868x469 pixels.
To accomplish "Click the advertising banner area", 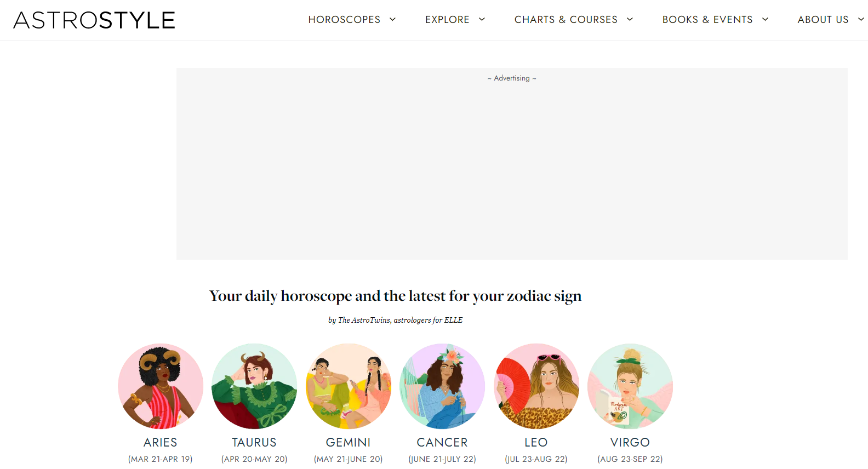I will 512,164.
